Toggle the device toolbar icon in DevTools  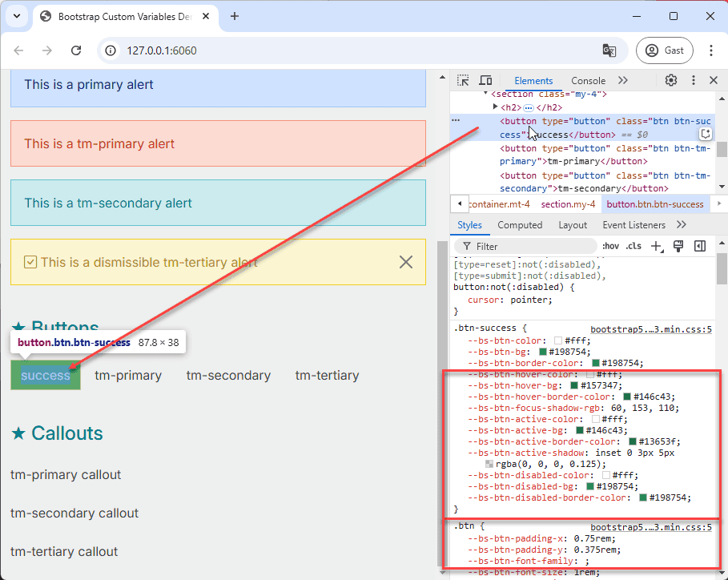click(x=485, y=80)
